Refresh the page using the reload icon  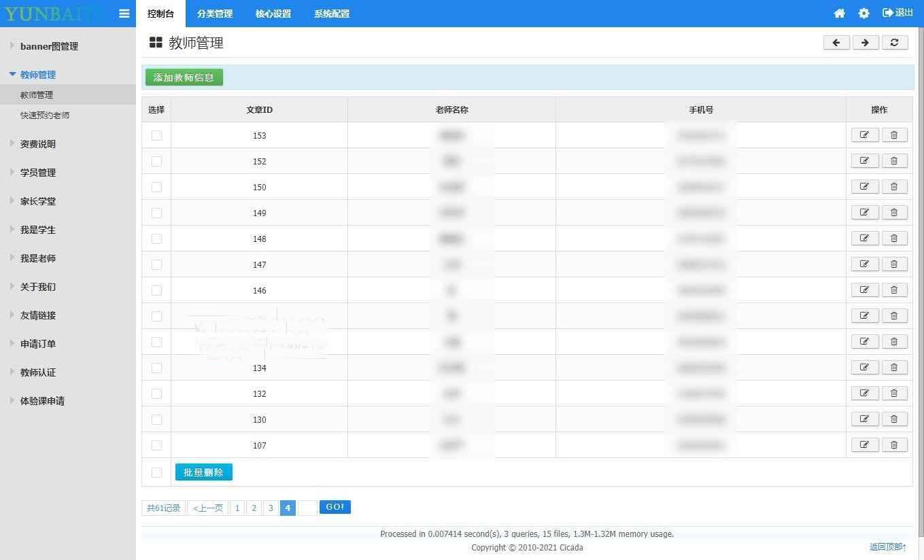click(x=894, y=43)
